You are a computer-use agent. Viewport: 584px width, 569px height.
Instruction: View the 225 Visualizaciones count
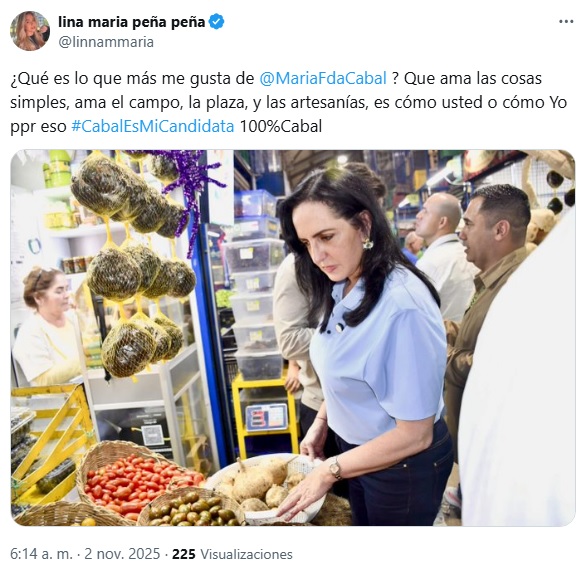pyautogui.click(x=232, y=554)
